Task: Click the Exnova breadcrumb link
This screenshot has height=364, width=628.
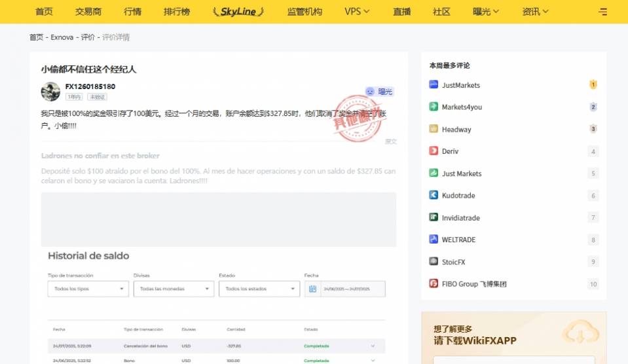Action: coord(62,37)
